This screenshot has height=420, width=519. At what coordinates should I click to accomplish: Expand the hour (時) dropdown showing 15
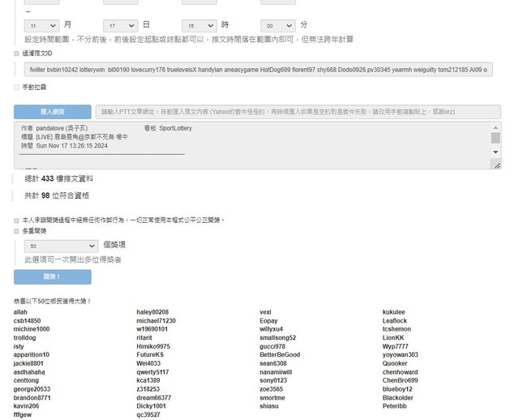[199, 26]
